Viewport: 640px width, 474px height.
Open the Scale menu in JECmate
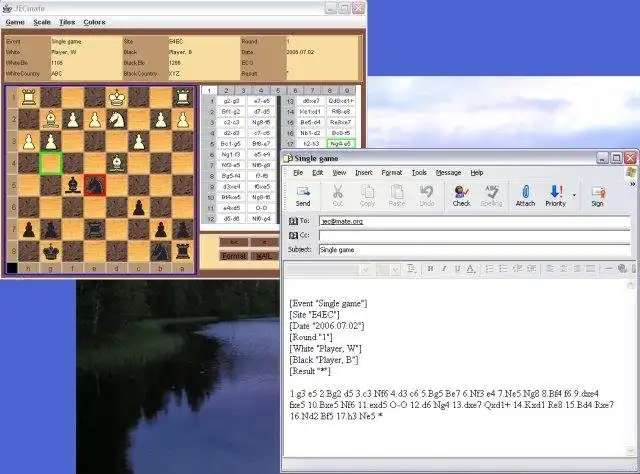[42, 22]
